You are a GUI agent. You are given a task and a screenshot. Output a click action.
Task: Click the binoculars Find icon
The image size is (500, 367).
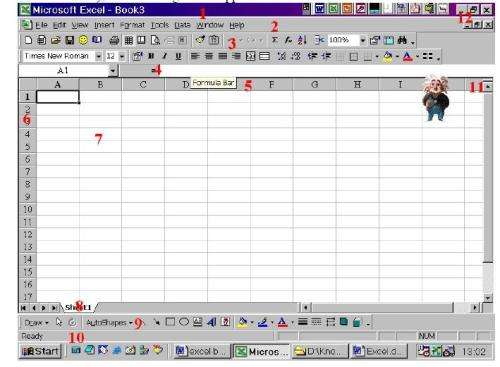tap(402, 40)
